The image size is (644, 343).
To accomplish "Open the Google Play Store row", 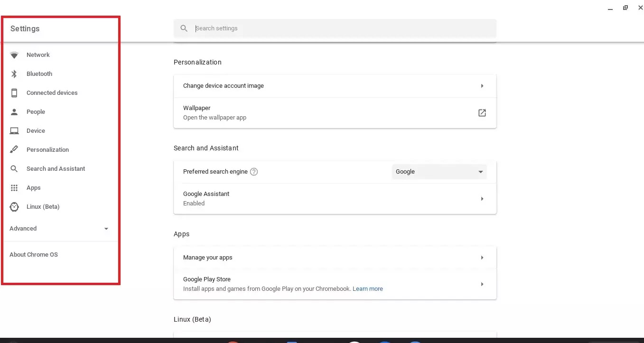I will [x=335, y=284].
